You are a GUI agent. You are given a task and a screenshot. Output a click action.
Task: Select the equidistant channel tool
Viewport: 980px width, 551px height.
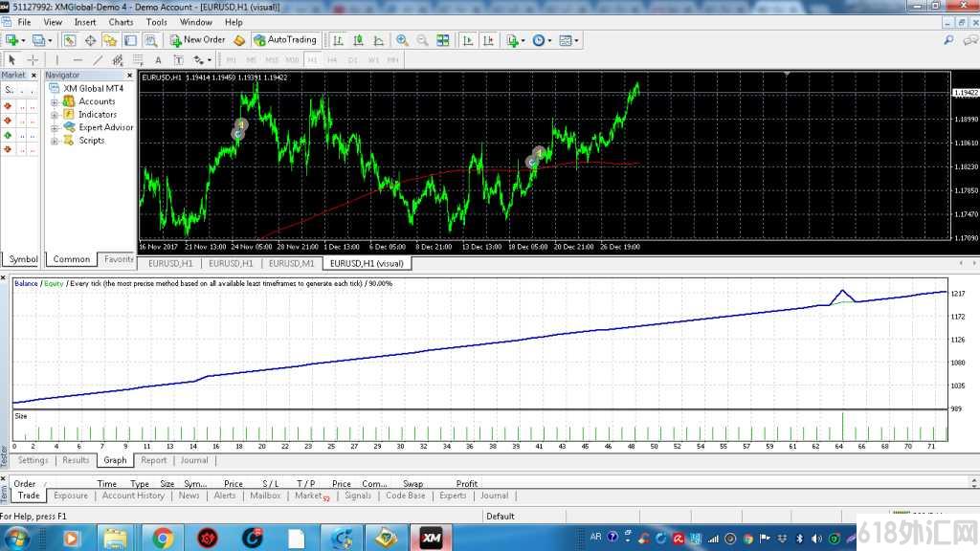(x=118, y=60)
